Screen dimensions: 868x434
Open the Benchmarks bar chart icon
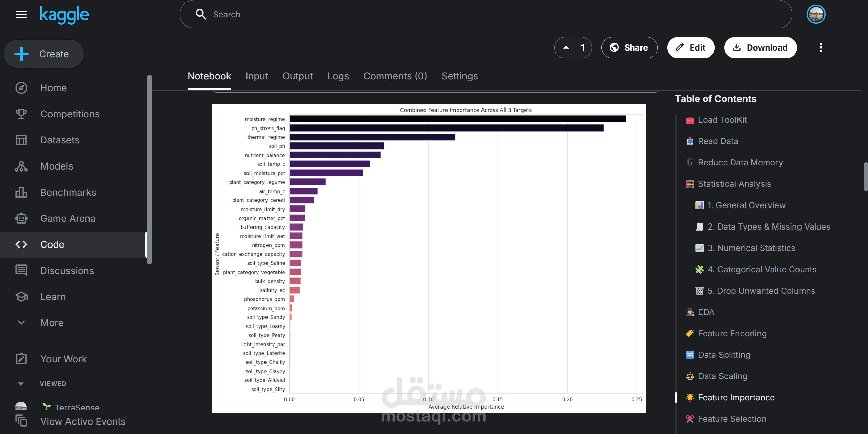click(x=21, y=192)
